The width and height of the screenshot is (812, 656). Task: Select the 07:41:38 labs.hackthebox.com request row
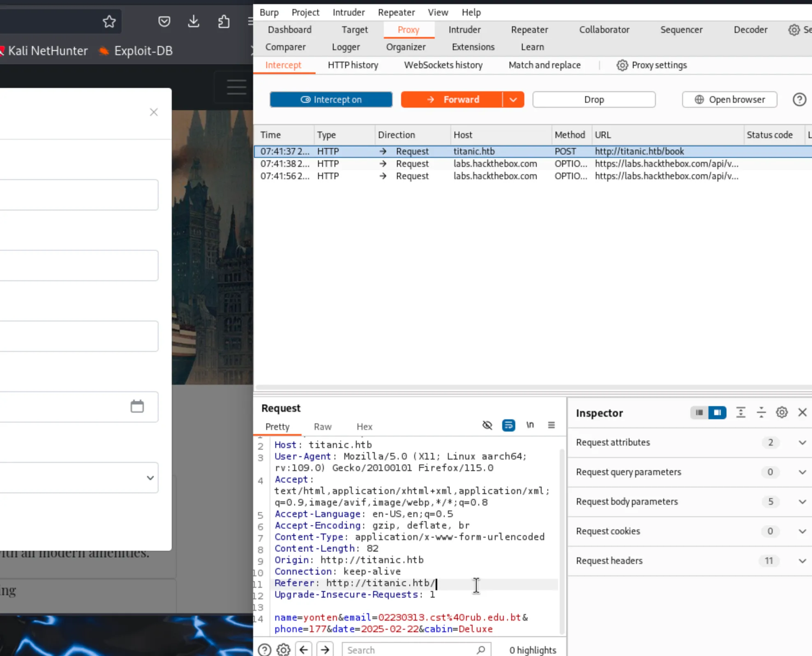[533, 164]
